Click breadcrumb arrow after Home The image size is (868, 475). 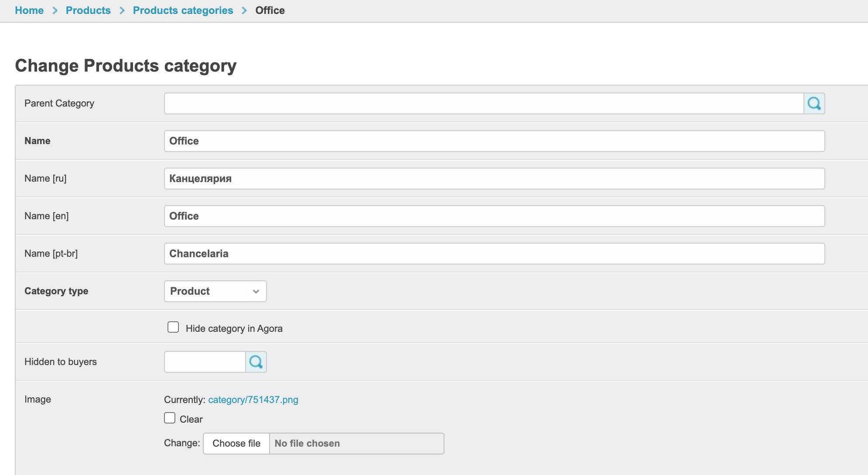(55, 10)
